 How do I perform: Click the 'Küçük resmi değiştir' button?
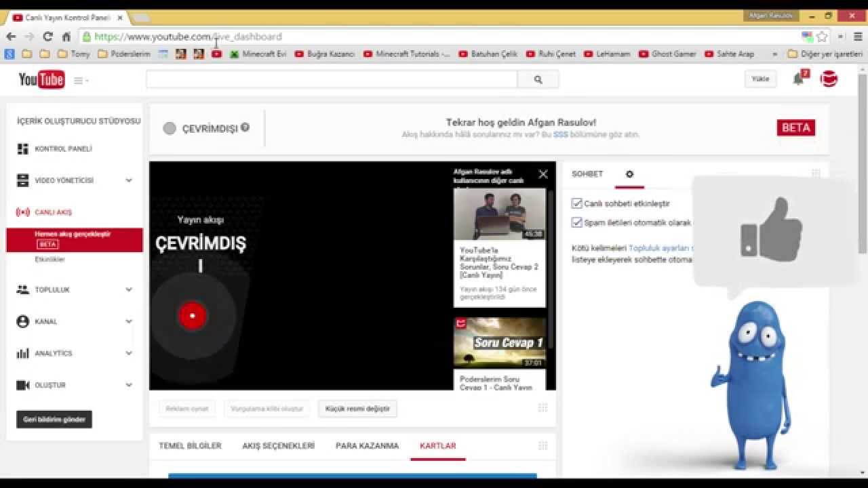pyautogui.click(x=357, y=409)
